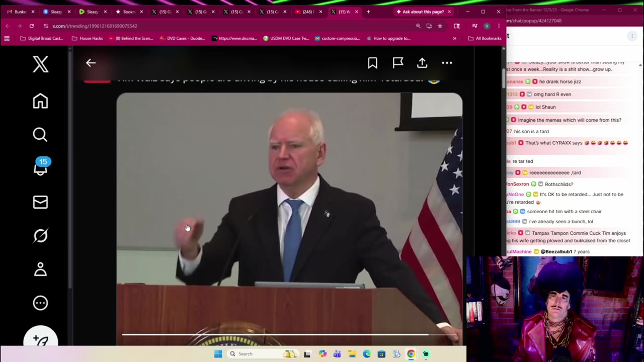Click the Windows Start button

coord(218,354)
